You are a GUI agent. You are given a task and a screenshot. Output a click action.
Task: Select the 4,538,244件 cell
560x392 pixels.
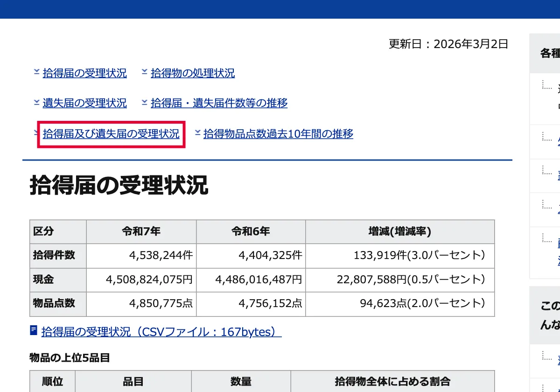pyautogui.click(x=141, y=256)
